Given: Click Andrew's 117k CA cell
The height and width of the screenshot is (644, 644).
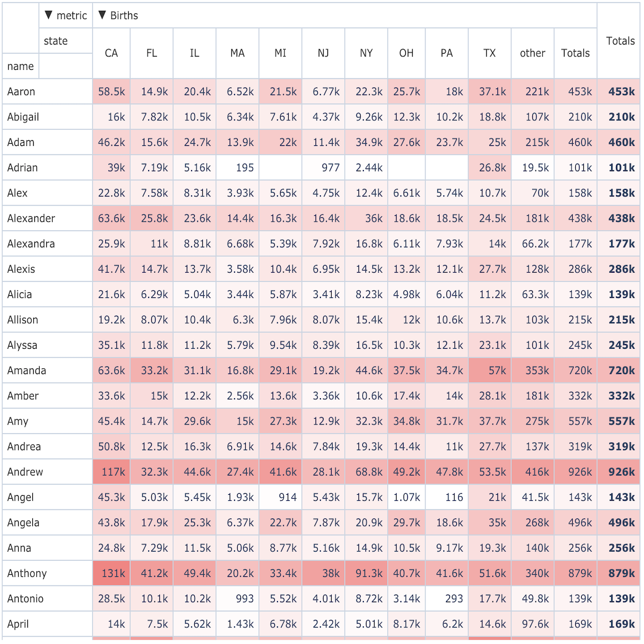Looking at the screenshot, I should point(111,472).
